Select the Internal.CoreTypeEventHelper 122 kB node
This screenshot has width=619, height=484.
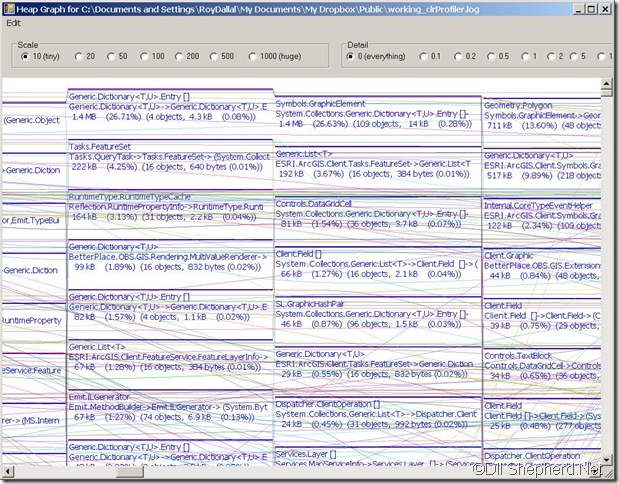click(542, 223)
